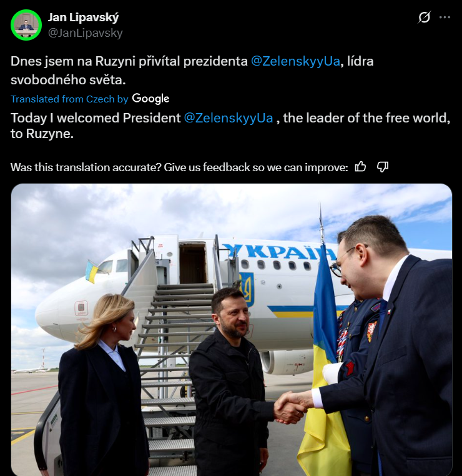Screen dimensions: 462x476
Task: Click the translated text "to Ruzyne."
Action: (x=42, y=134)
